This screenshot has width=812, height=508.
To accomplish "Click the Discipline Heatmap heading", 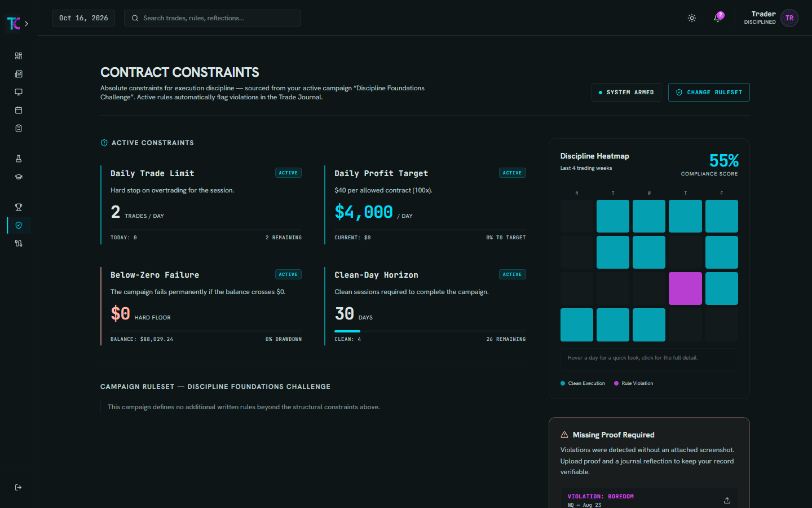I will (594, 156).
